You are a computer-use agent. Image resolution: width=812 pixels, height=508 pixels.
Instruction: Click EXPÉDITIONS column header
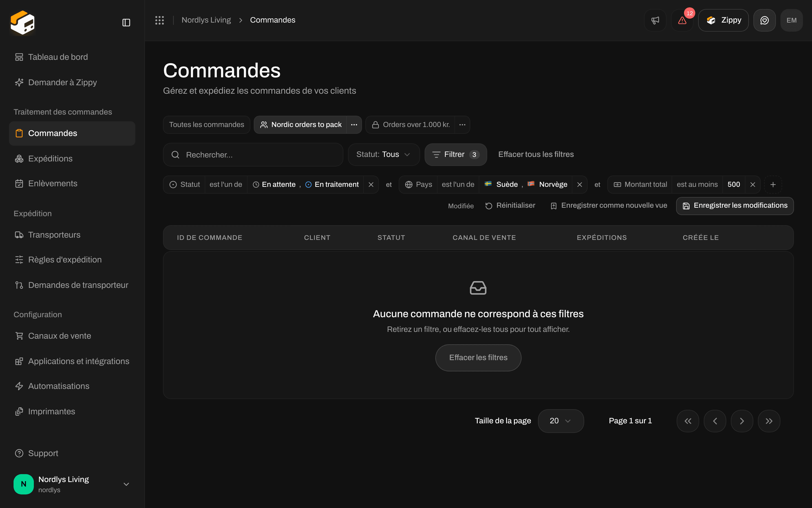point(602,238)
